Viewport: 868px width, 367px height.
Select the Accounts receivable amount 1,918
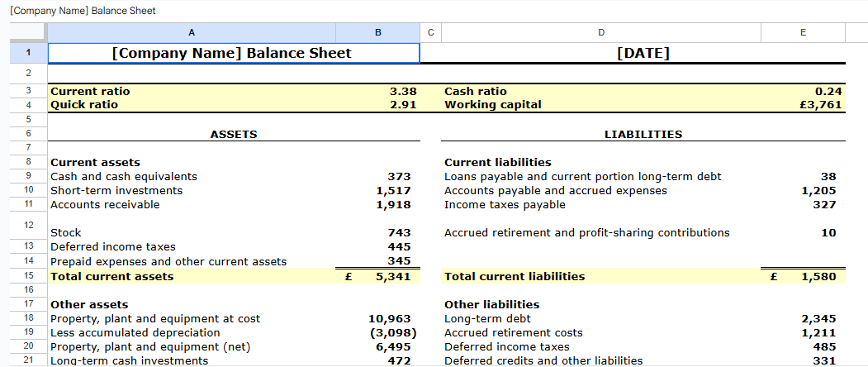point(393,204)
